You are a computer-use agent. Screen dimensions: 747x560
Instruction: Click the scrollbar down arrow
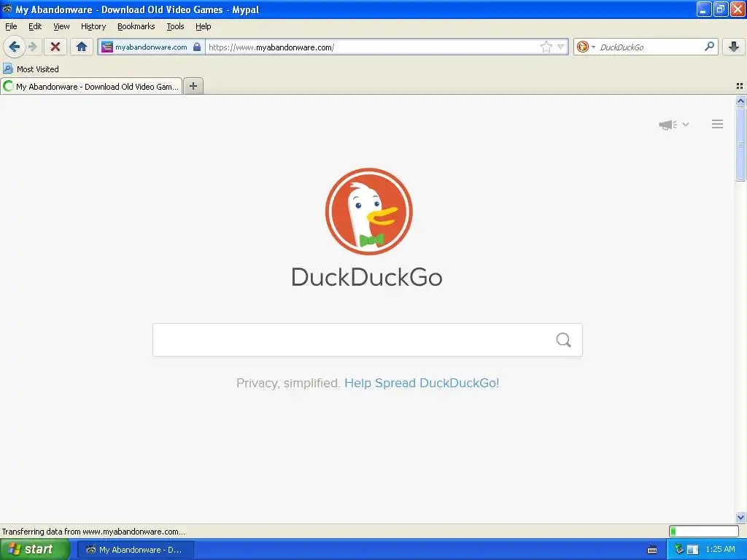(740, 517)
